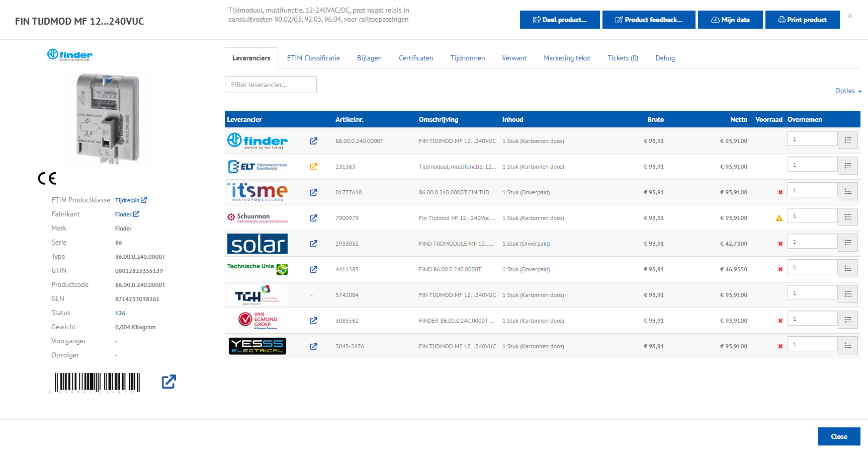Click in the Filter leverancier field
Viewport: 868px width, 449px height.
pyautogui.click(x=271, y=85)
